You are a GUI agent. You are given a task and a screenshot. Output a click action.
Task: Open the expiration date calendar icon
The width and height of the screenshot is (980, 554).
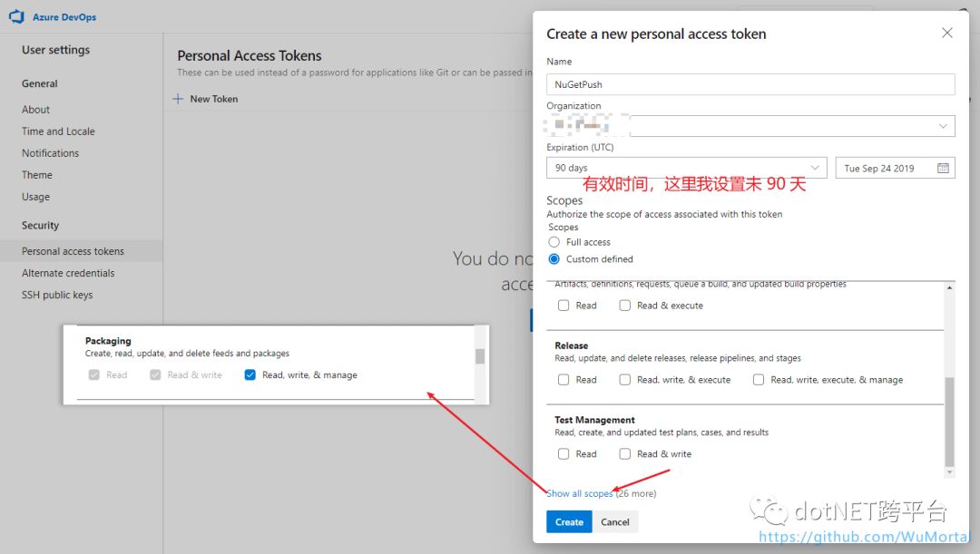(943, 168)
